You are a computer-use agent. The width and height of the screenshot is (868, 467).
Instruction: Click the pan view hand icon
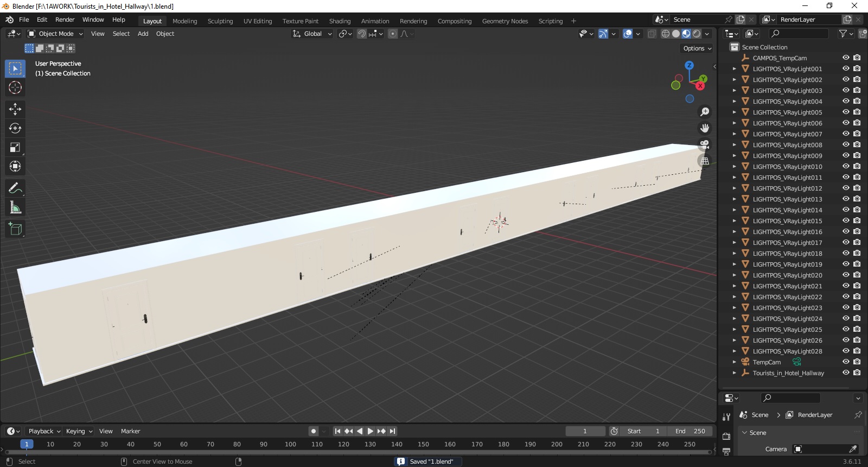tap(705, 128)
